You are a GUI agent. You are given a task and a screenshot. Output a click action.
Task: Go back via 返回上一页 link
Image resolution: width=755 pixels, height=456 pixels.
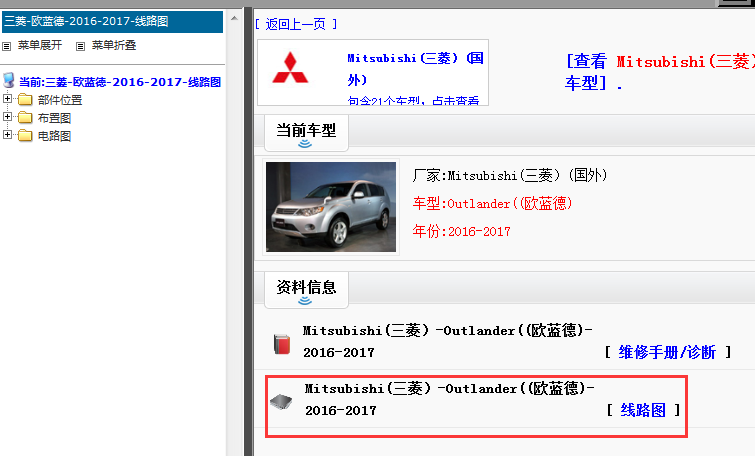pyautogui.click(x=296, y=24)
